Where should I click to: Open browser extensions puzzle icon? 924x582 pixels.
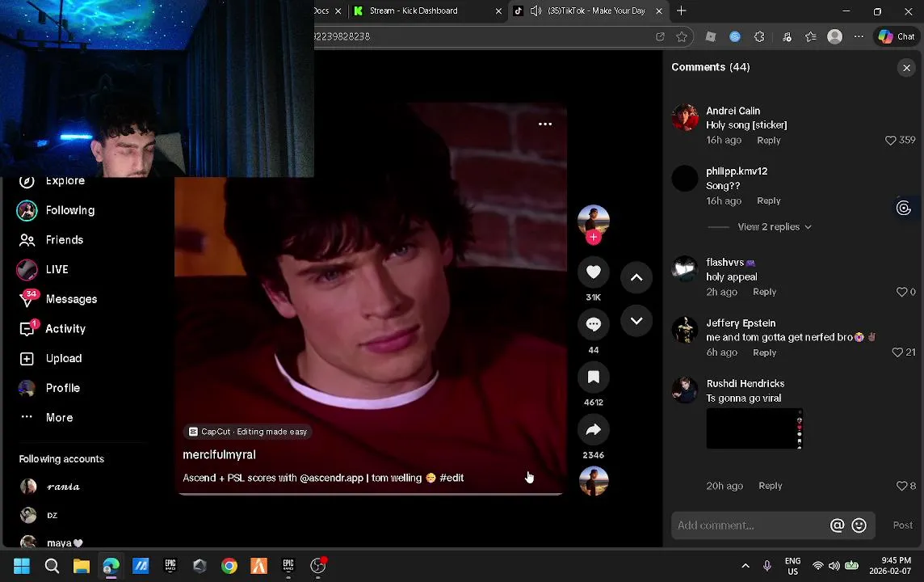point(759,36)
